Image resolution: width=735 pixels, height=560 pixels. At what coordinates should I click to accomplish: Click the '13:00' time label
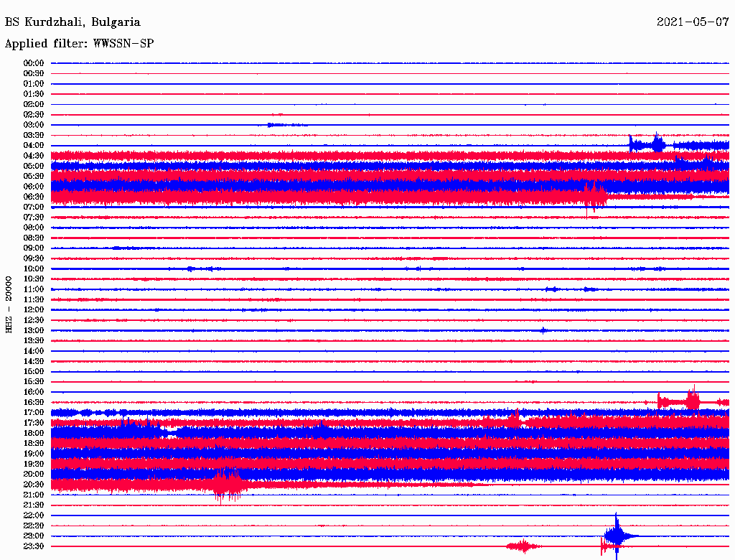[34, 330]
